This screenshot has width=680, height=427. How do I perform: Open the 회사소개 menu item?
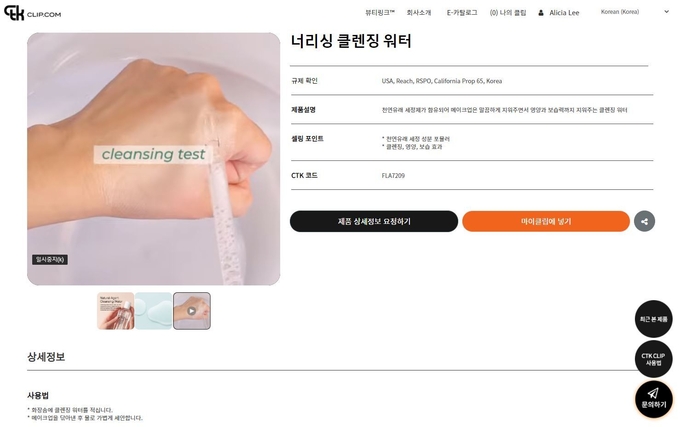tap(418, 13)
